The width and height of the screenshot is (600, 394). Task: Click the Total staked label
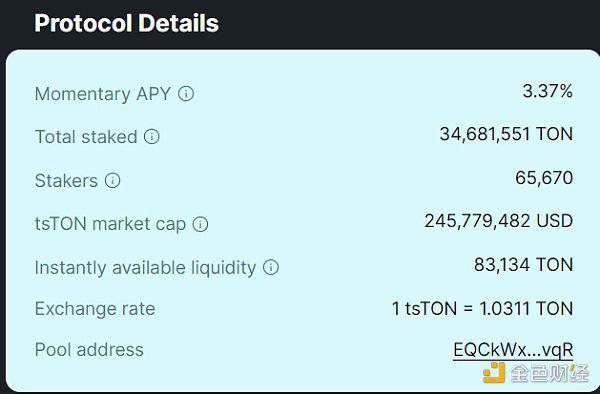[86, 137]
